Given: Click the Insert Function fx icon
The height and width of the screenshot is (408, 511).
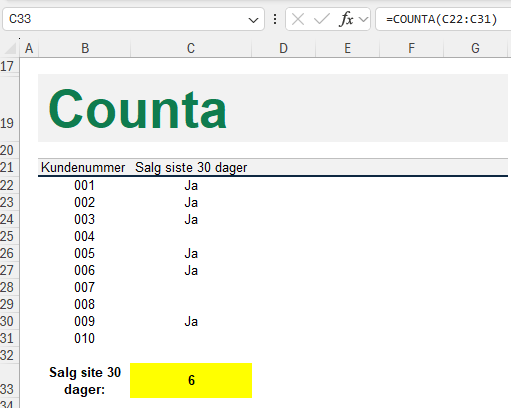Looking at the screenshot, I should tap(346, 19).
